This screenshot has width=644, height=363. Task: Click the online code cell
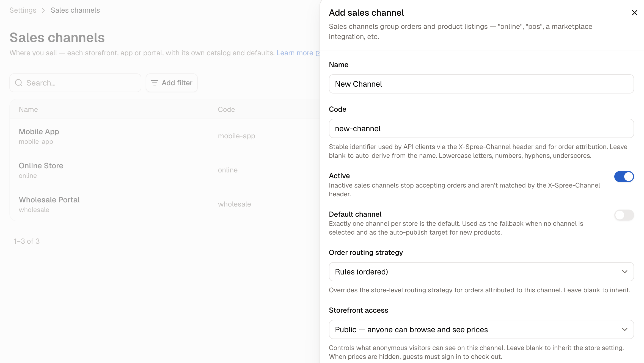coord(228,170)
